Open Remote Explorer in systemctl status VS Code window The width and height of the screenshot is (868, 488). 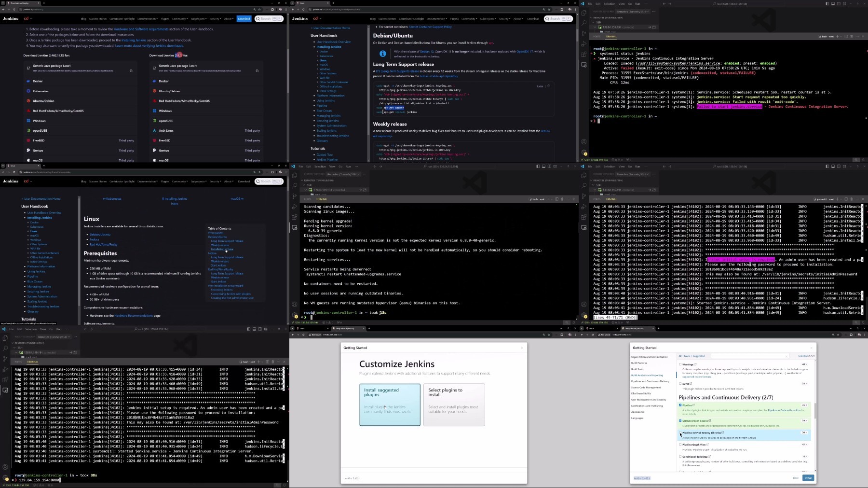(x=584, y=65)
